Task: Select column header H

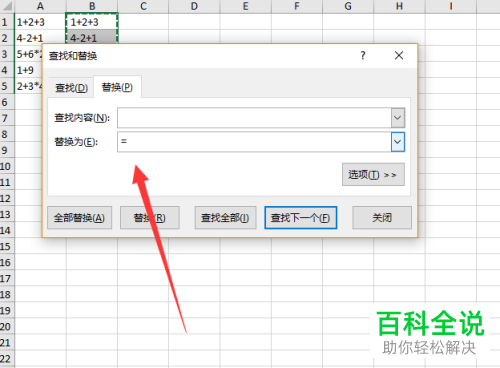Action: click(x=399, y=6)
